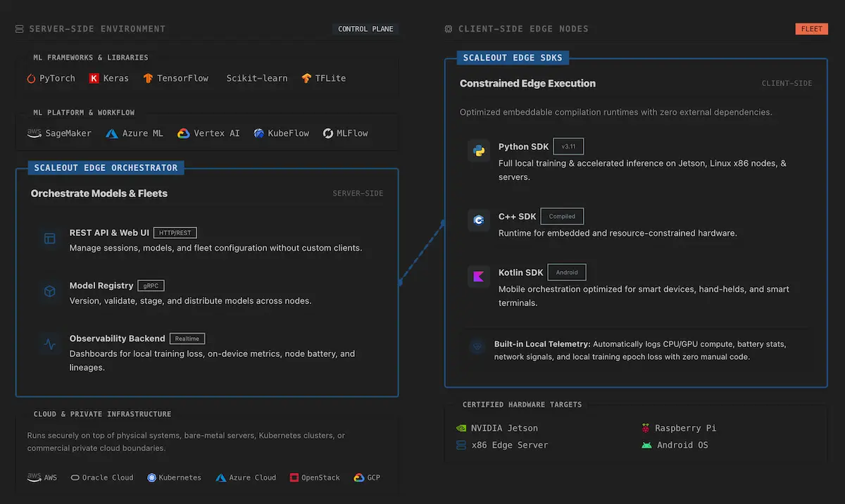
Task: Click the TFLite orange icon
Action: coord(306,78)
